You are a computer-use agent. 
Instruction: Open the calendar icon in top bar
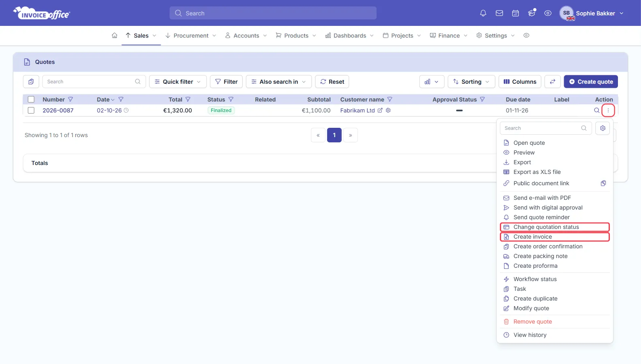click(x=516, y=13)
